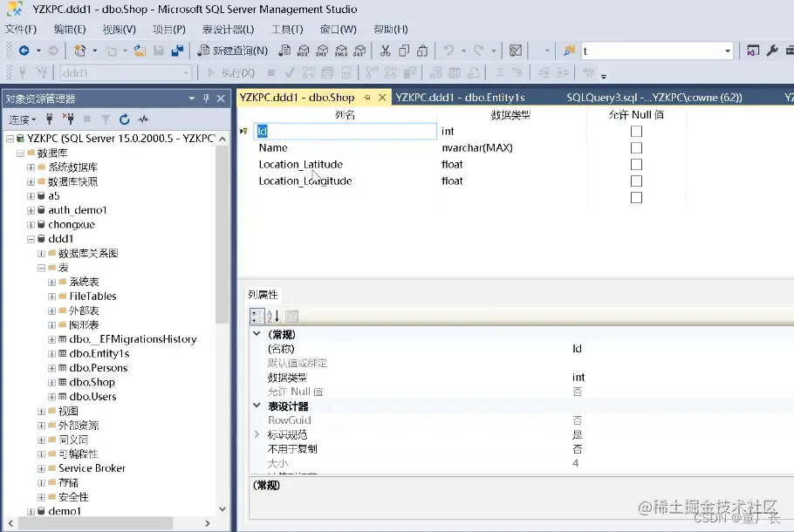Close the 对象资源管理器 panel
794x532 pixels.
pos(221,99)
